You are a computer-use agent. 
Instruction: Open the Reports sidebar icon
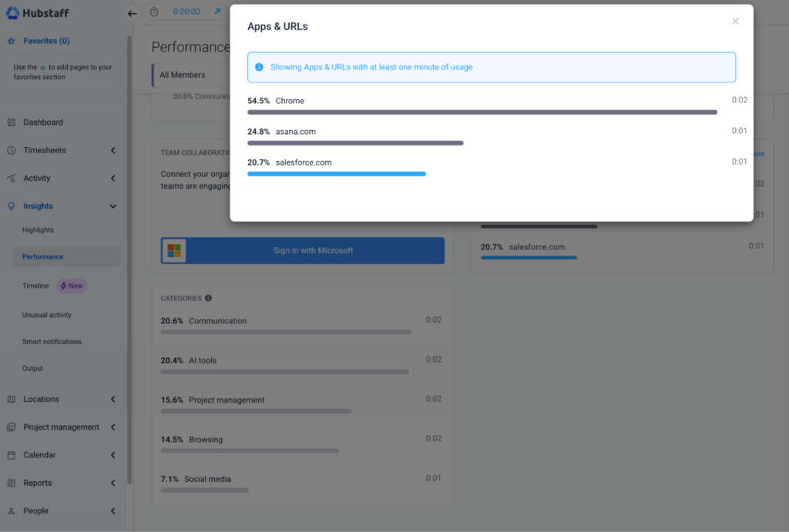12,483
